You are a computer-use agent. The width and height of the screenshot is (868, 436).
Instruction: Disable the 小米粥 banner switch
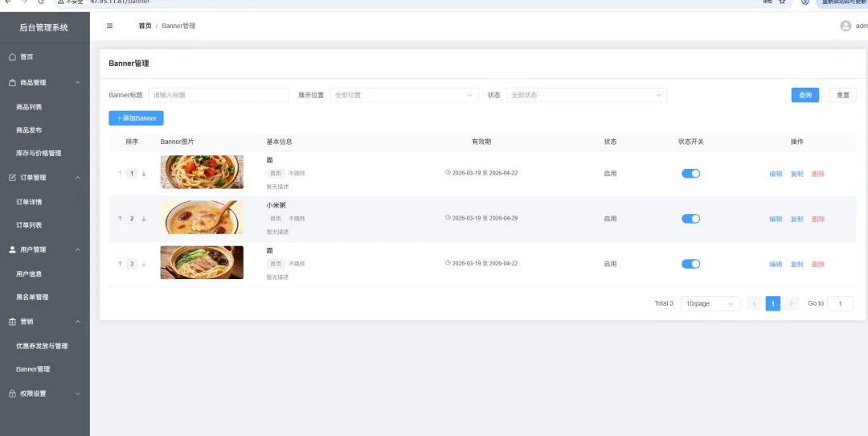(x=691, y=219)
